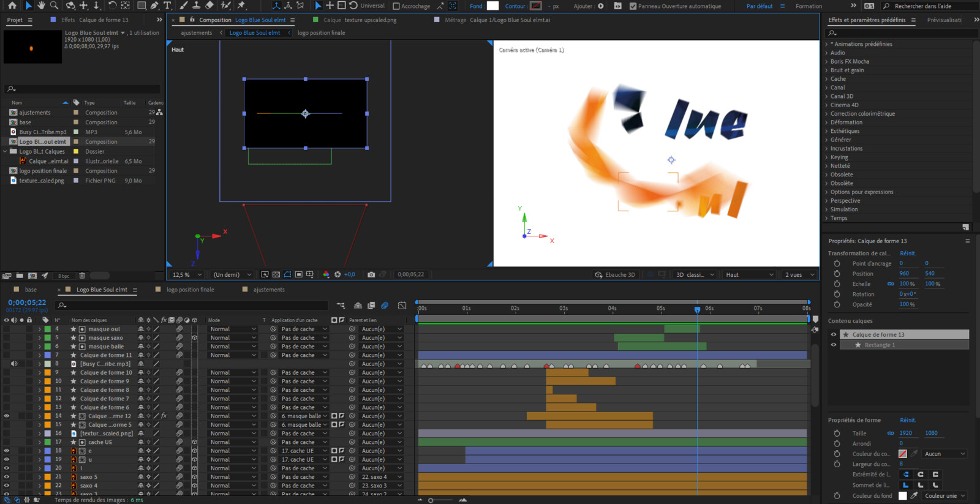Toggle the shy layers timeline icon
The image size is (980, 504).
point(358,305)
